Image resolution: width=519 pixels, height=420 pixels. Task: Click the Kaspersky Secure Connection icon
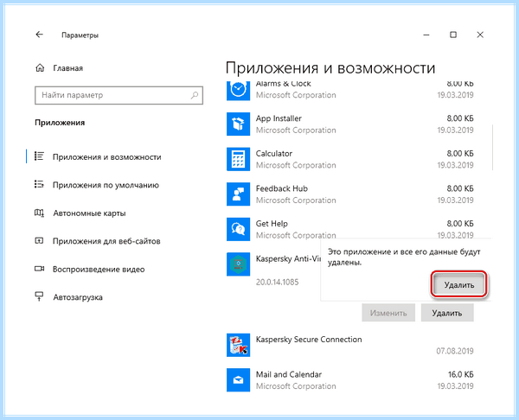point(239,345)
